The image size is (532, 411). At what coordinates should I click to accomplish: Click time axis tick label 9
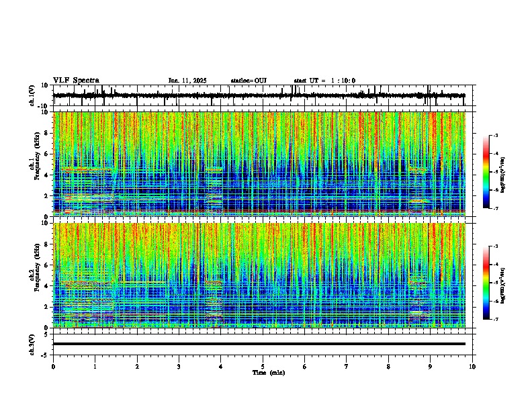coord(430,367)
